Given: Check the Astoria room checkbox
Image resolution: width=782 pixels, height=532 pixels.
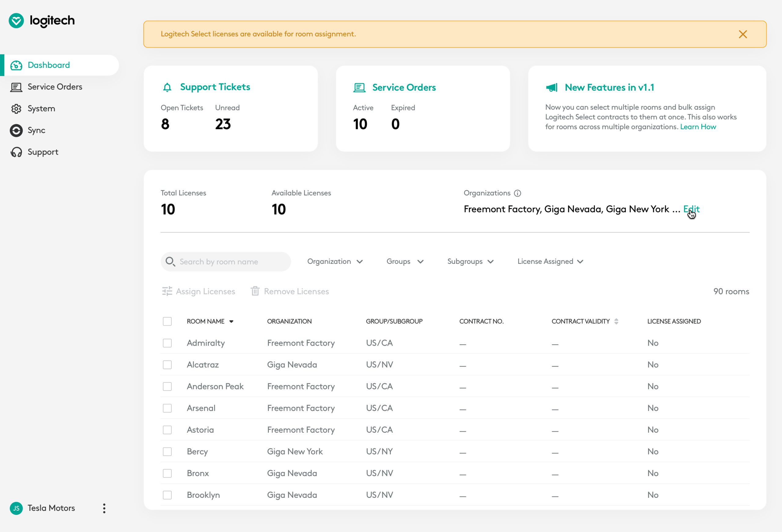Looking at the screenshot, I should click(167, 430).
